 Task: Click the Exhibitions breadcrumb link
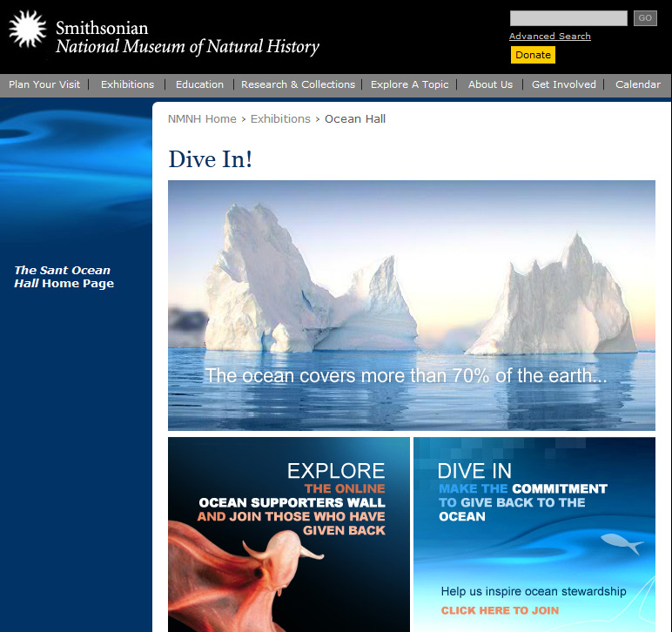click(280, 119)
